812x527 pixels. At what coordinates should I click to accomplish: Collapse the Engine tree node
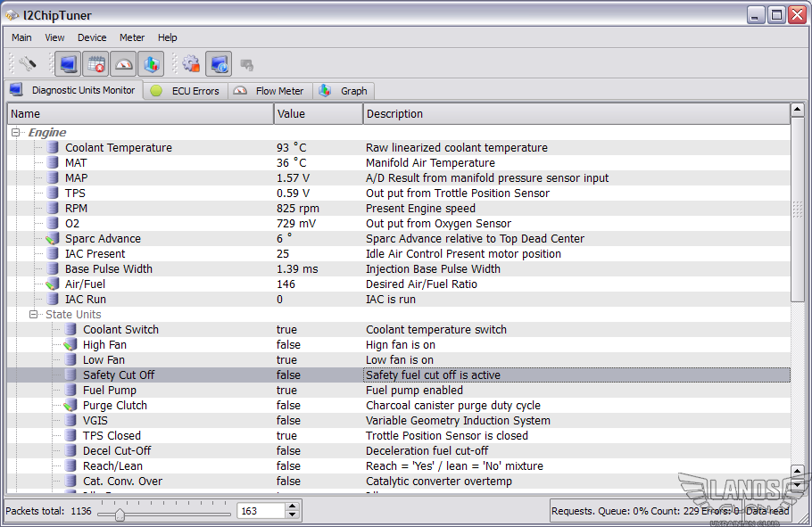point(15,133)
